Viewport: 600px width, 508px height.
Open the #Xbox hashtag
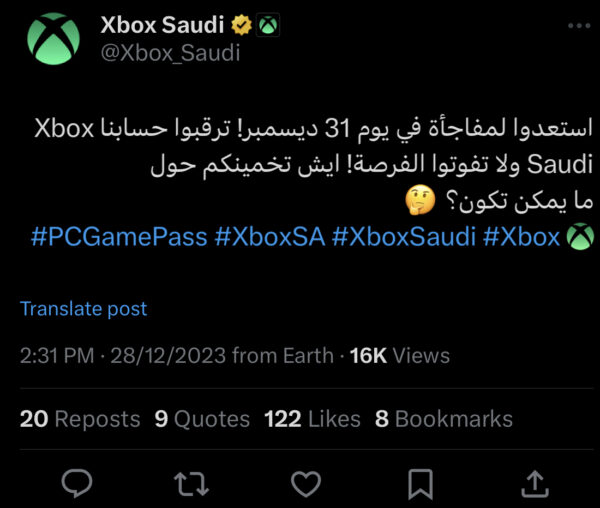tap(521, 237)
